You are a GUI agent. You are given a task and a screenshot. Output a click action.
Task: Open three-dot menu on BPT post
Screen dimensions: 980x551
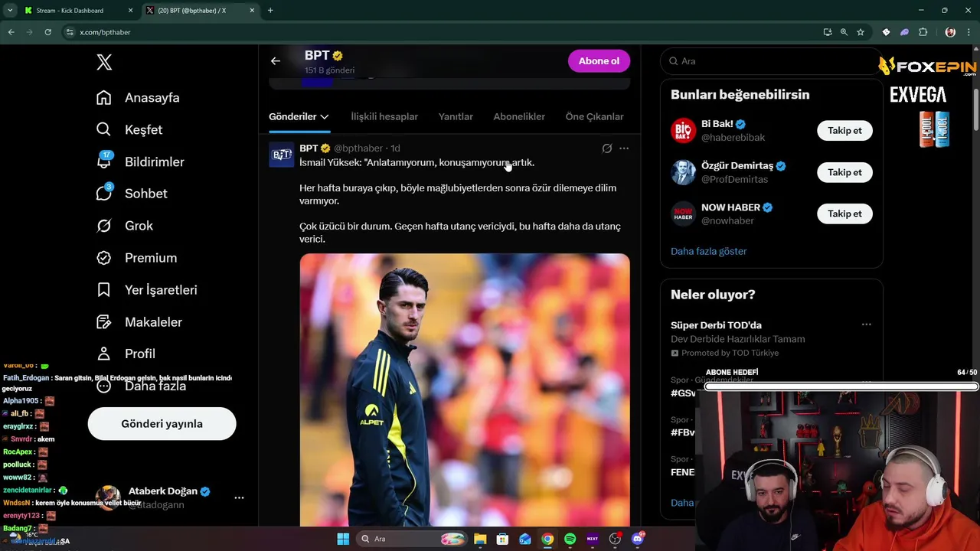click(x=624, y=148)
